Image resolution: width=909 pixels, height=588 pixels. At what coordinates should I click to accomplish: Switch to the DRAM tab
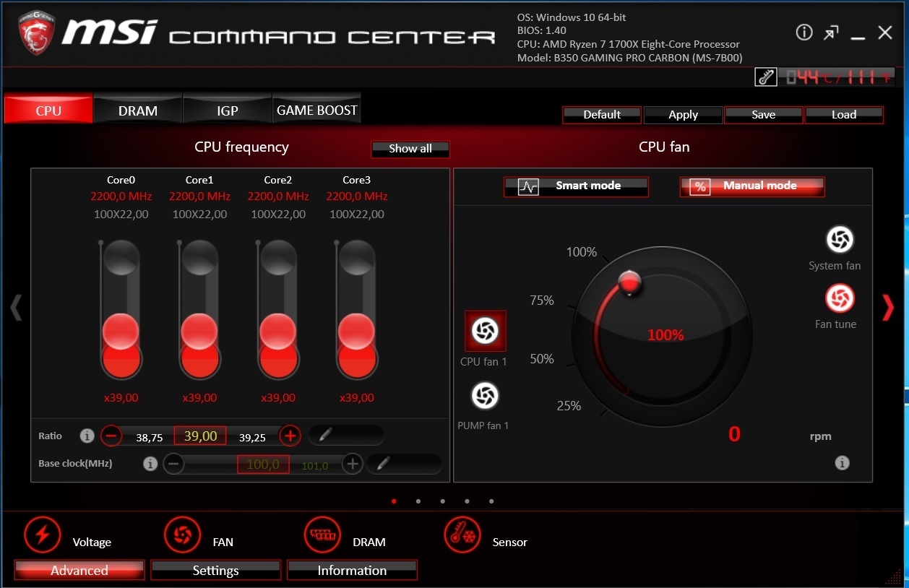pos(138,109)
